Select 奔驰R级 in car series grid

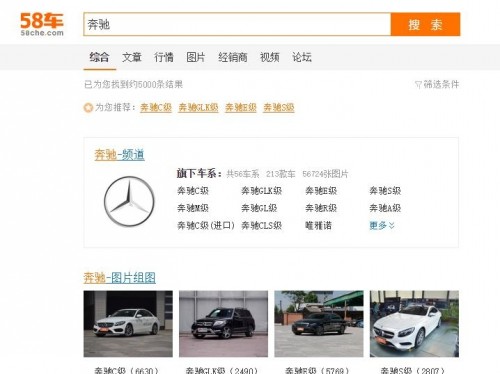[321, 208]
